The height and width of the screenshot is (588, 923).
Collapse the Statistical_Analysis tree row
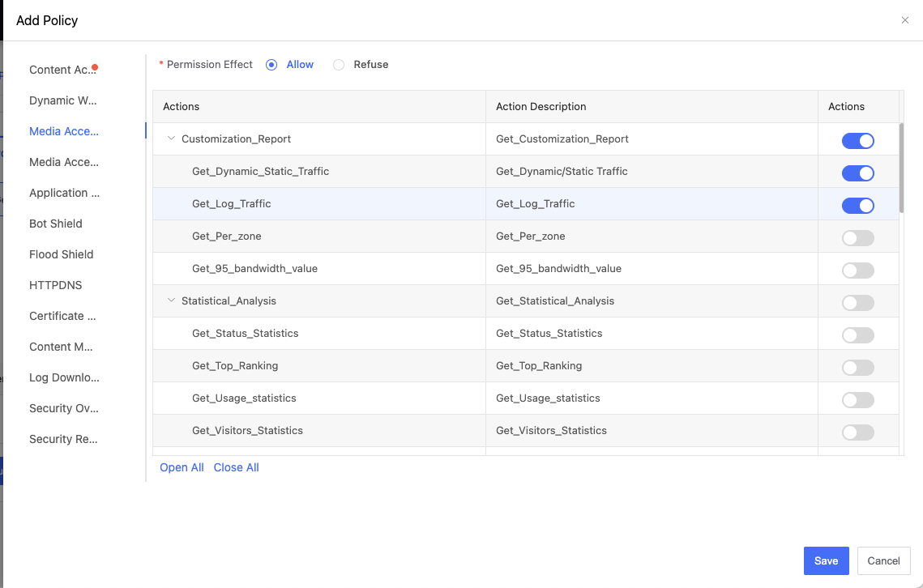point(171,300)
